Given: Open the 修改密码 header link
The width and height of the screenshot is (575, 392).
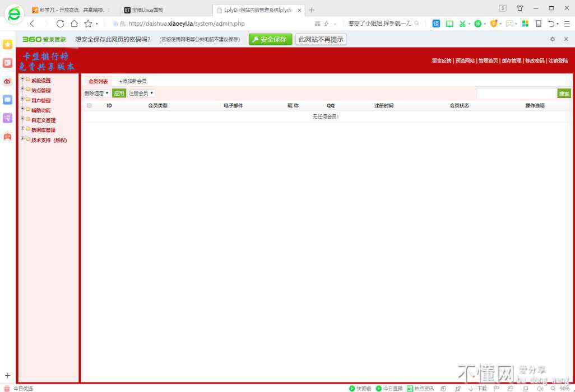Looking at the screenshot, I should [x=535, y=61].
